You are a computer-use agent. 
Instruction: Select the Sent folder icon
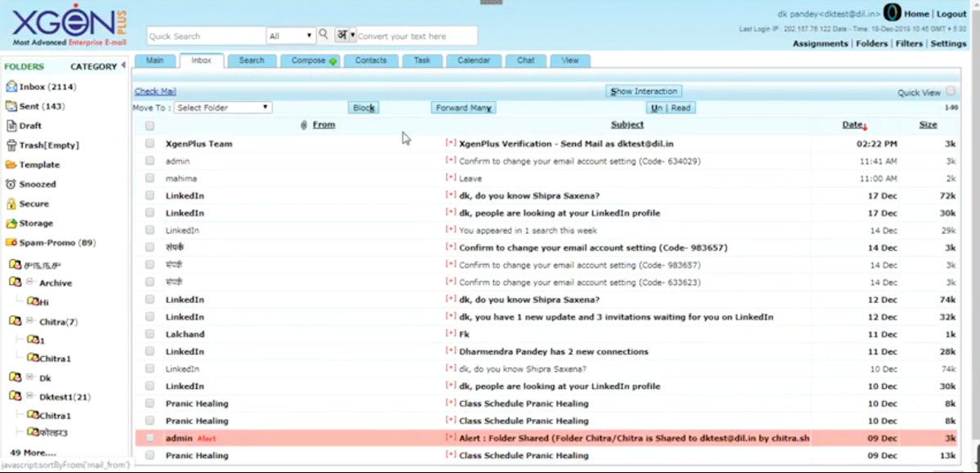point(10,106)
